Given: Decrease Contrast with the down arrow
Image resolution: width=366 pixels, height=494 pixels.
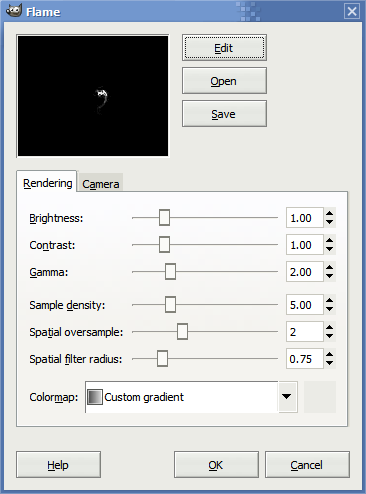Looking at the screenshot, I should 329,249.
